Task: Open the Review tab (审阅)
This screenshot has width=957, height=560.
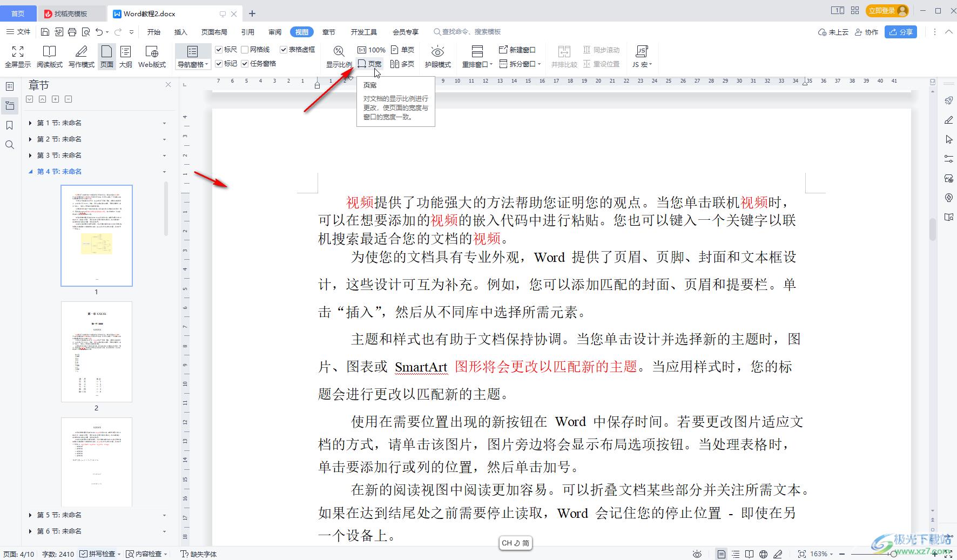Action: (275, 32)
